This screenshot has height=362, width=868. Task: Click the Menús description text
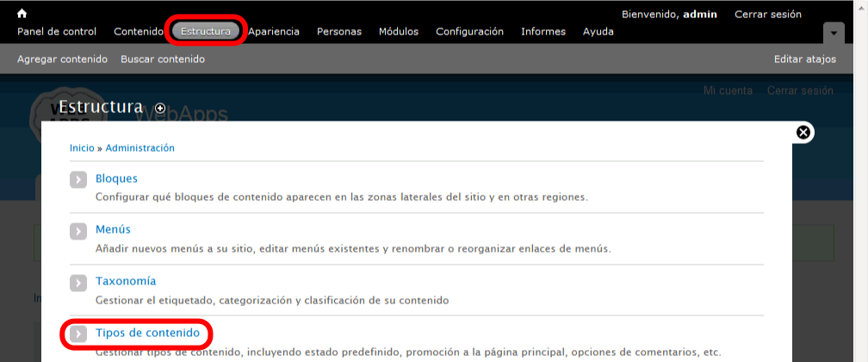click(x=353, y=249)
